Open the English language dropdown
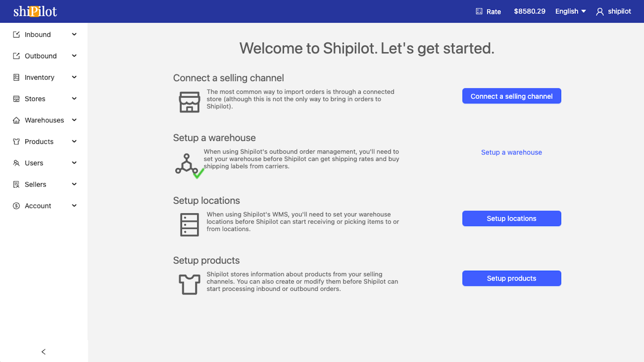This screenshot has width=644, height=362. (x=570, y=11)
